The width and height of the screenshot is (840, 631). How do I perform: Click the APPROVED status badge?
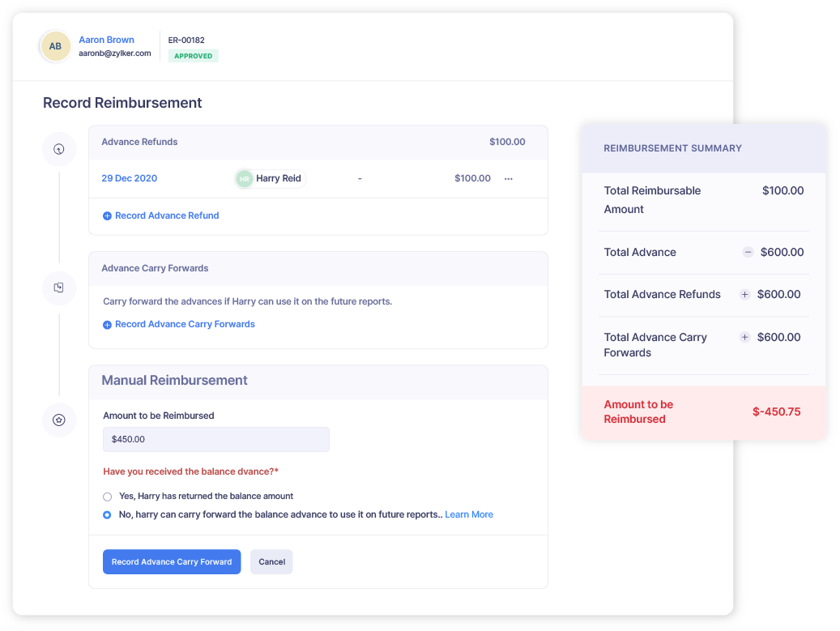(193, 55)
